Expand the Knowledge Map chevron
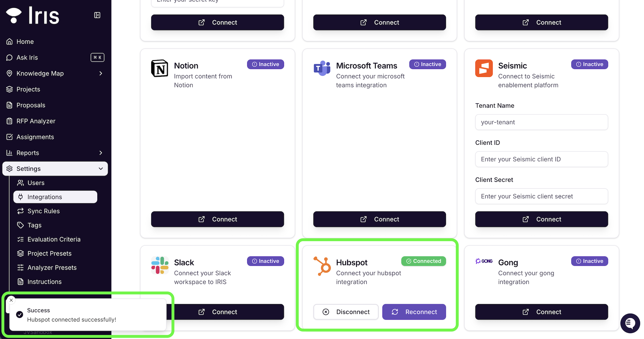Viewport: 644px width, 339px height. (x=101, y=73)
